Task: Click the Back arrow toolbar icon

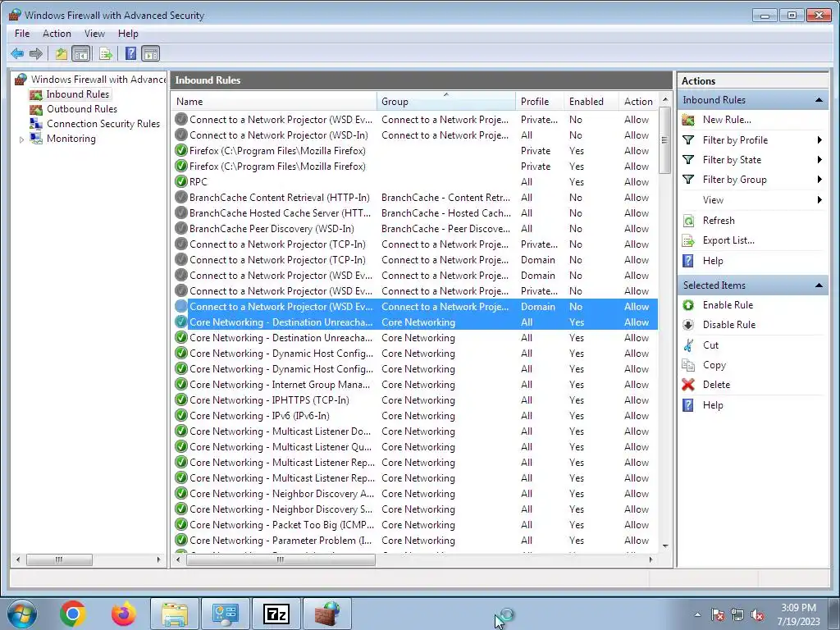Action: click(17, 53)
